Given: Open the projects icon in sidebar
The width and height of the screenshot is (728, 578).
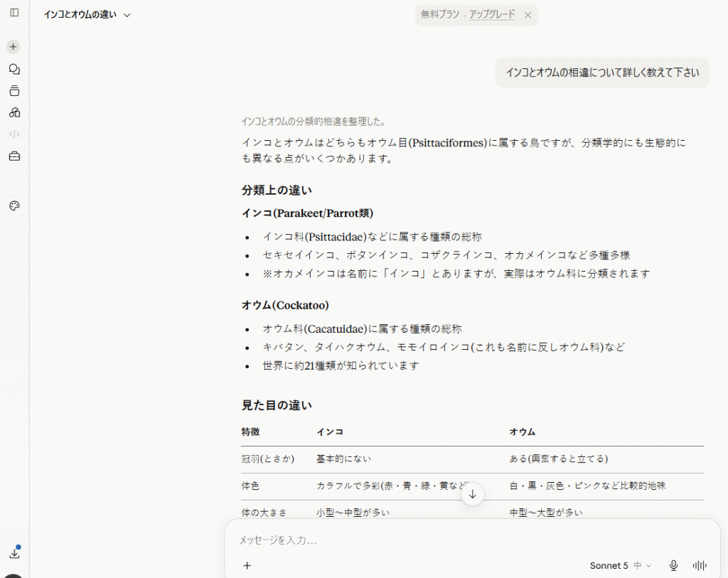Looking at the screenshot, I should 14,91.
